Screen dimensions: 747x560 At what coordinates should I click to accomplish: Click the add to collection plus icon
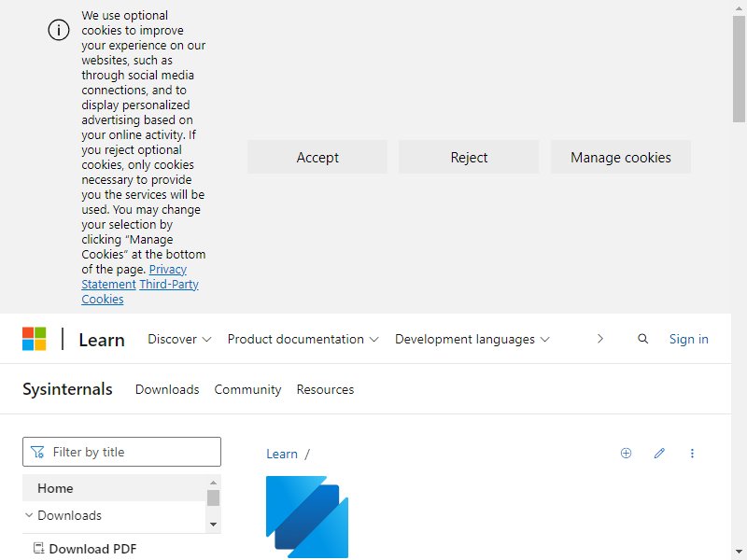626,454
